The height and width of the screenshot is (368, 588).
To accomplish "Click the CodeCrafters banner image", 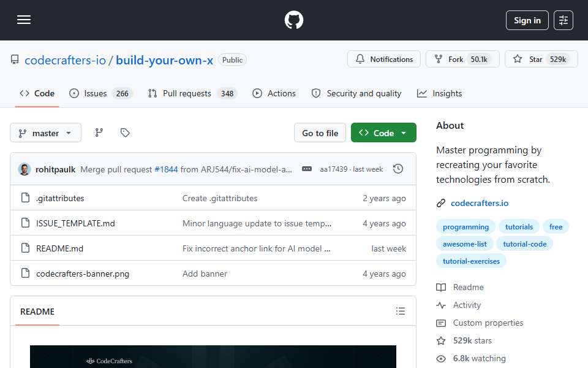I will (x=213, y=356).
